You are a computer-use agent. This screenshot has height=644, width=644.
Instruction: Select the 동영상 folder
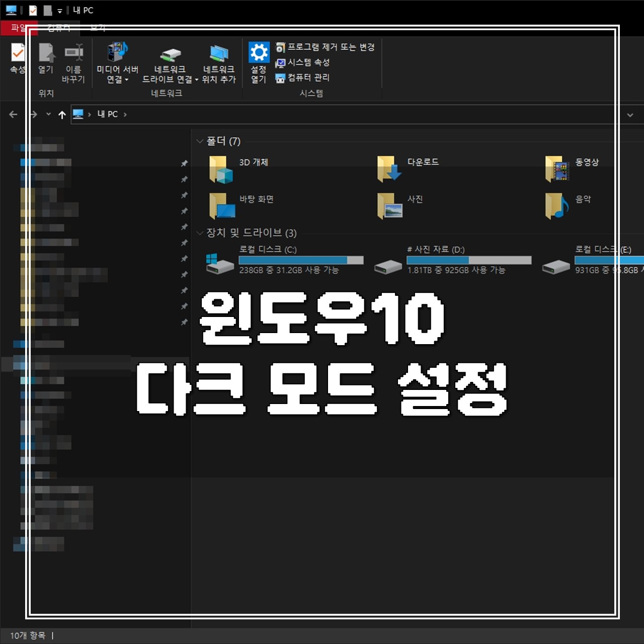(573, 169)
